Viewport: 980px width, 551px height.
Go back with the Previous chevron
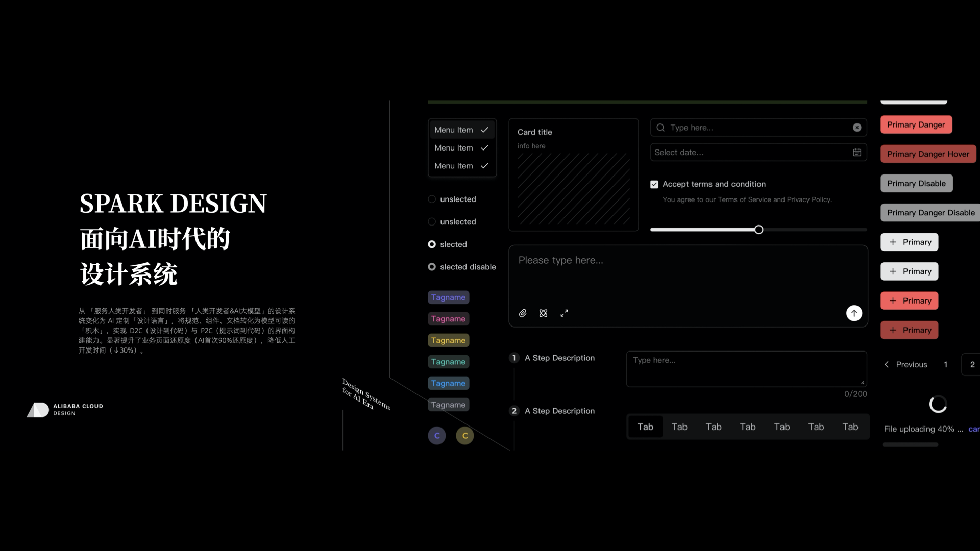coord(887,364)
